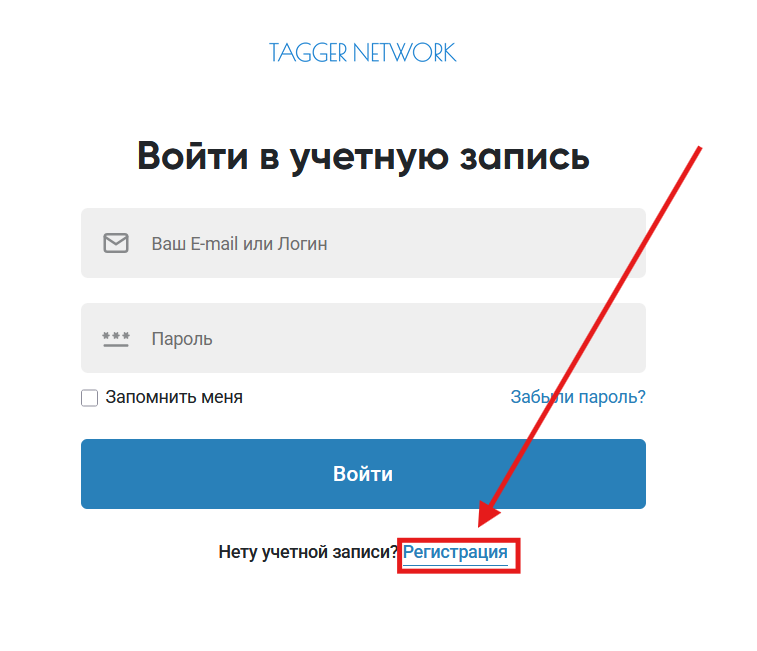
Task: Click the Пароль placeholder text
Action: coord(182,339)
